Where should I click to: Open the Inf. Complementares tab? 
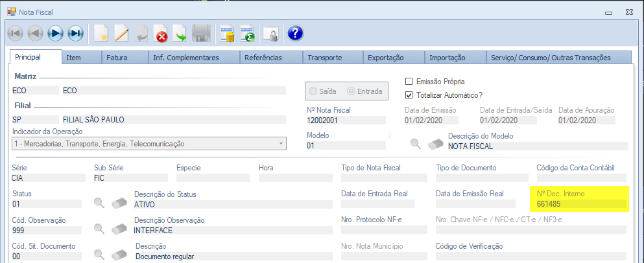click(x=185, y=58)
